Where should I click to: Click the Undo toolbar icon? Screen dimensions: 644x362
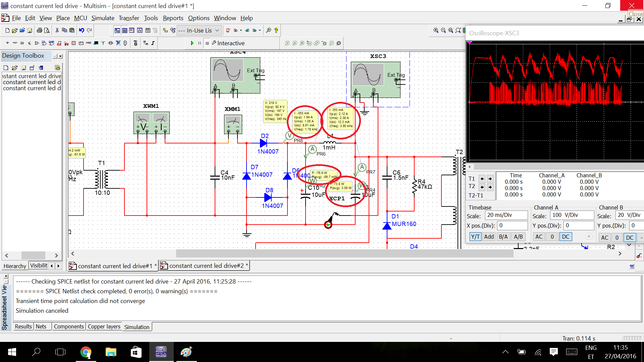(x=82, y=31)
